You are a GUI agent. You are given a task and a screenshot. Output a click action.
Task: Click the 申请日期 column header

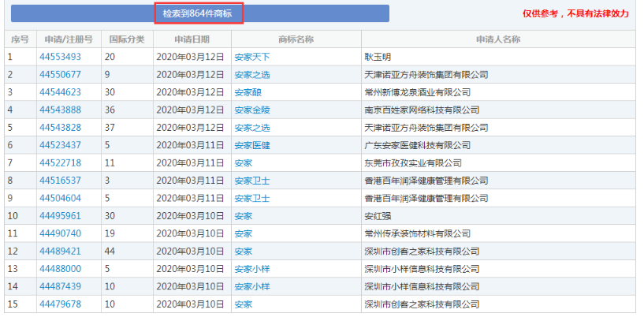tap(192, 39)
